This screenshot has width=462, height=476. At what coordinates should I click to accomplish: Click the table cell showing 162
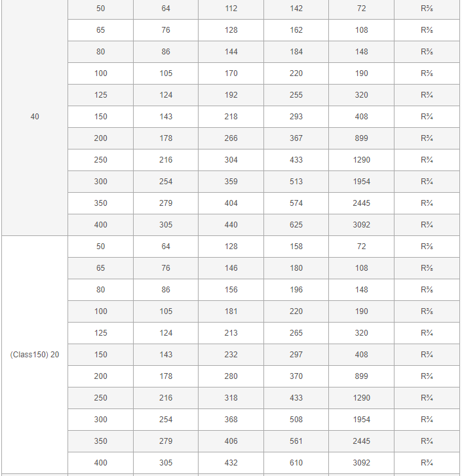click(296, 30)
